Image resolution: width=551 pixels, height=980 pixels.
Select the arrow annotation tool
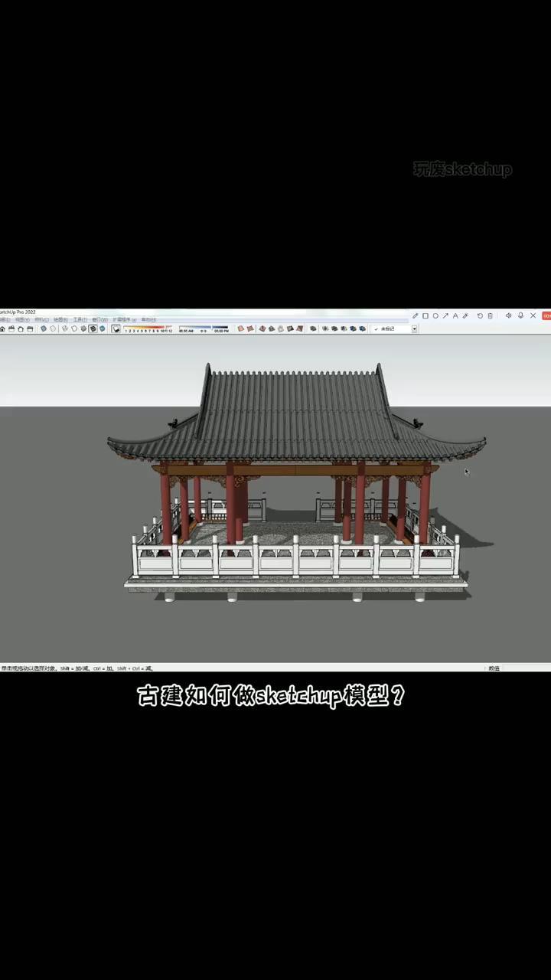coord(445,315)
